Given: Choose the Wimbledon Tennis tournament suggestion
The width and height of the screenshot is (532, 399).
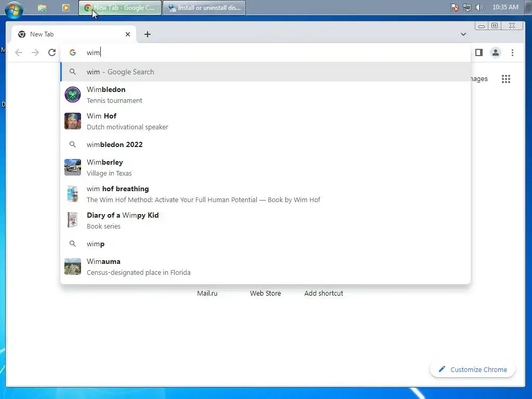Looking at the screenshot, I should coord(265,95).
